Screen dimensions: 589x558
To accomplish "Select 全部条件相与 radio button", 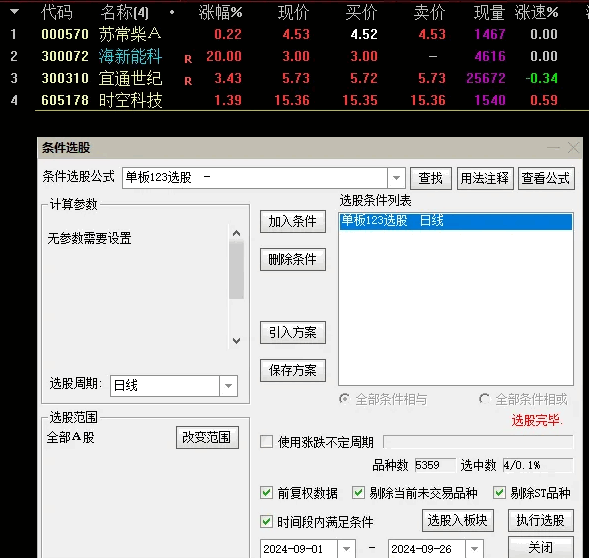I will click(344, 399).
